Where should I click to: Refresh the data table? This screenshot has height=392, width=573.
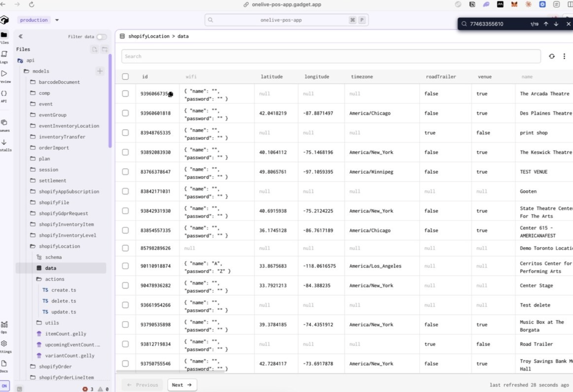(x=552, y=56)
